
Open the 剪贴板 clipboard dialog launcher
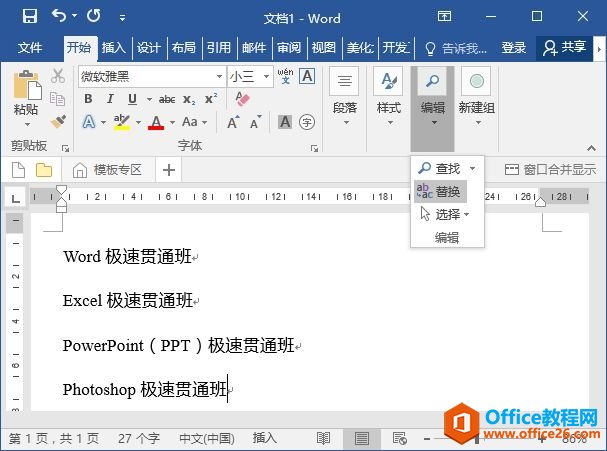(65, 148)
